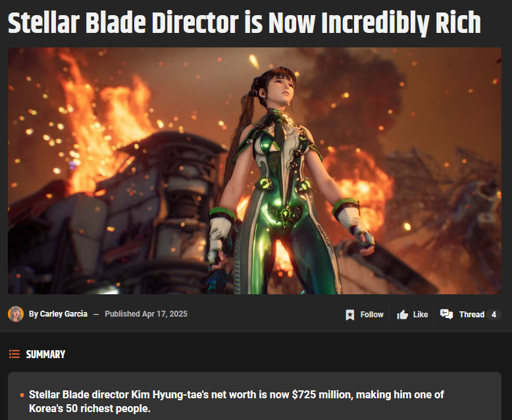Click the summary card box

point(255,396)
